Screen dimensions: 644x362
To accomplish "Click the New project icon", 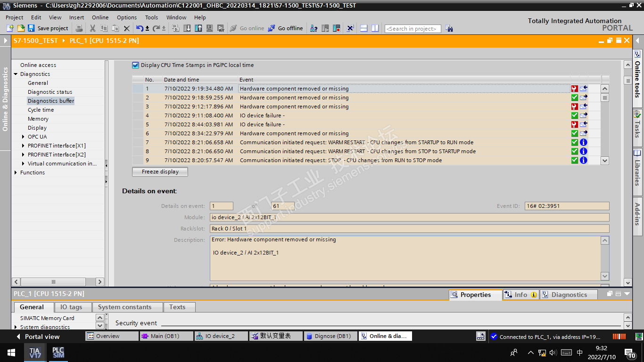I will (x=10, y=28).
